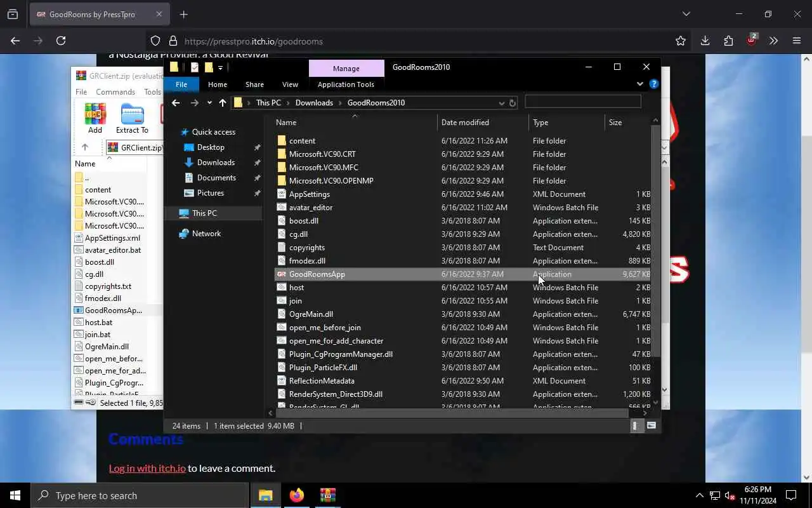Open a new Firefox tab
The width and height of the screenshot is (812, 508).
pyautogui.click(x=183, y=14)
